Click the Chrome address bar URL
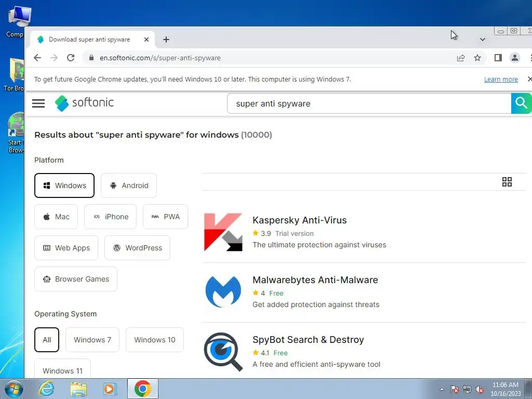This screenshot has height=399, width=532. click(x=160, y=58)
